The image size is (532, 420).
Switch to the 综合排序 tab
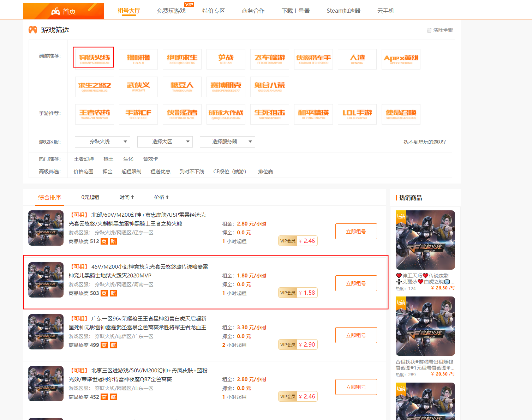pyautogui.click(x=49, y=197)
